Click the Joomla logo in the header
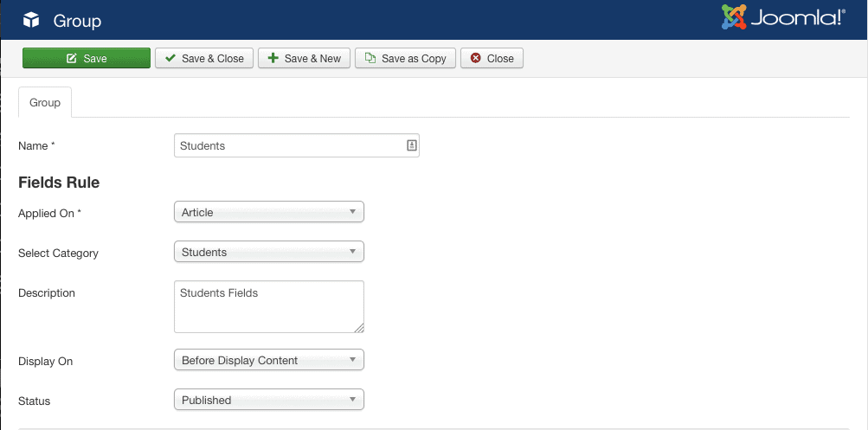868x430 pixels. (782, 18)
